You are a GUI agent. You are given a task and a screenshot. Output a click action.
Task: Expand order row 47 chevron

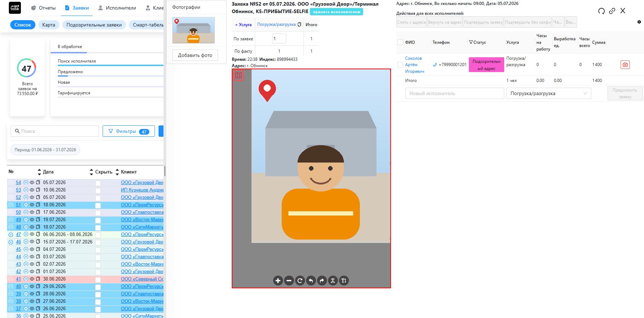coord(11,235)
